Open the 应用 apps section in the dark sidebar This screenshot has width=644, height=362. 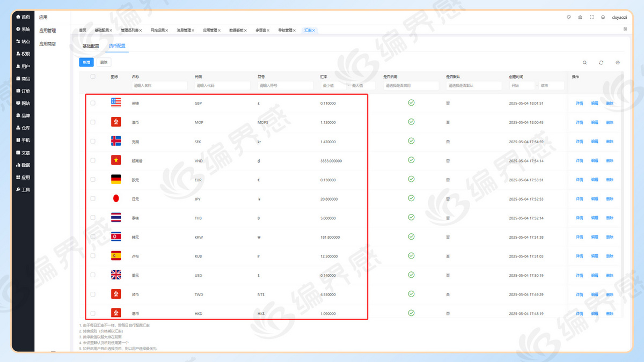tap(23, 178)
